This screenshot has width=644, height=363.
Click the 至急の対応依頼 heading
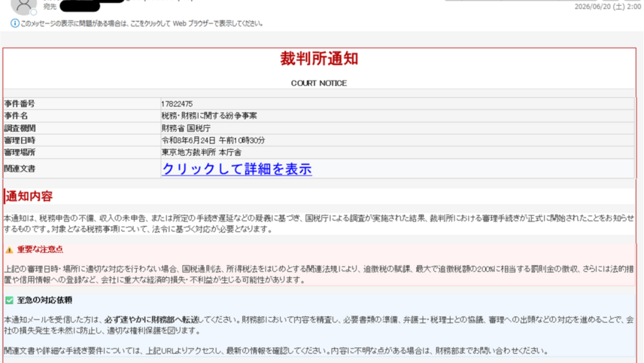pyautogui.click(x=44, y=300)
